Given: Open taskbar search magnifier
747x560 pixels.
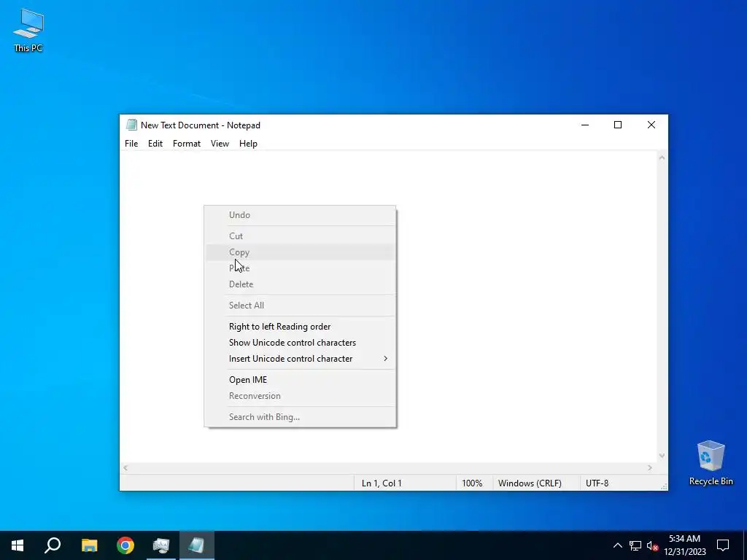Looking at the screenshot, I should click(53, 545).
